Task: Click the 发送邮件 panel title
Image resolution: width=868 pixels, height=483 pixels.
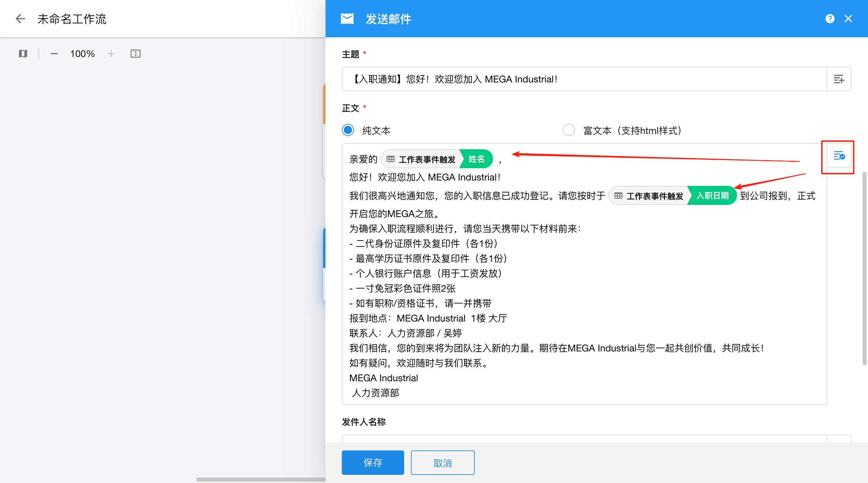Action: [x=388, y=19]
